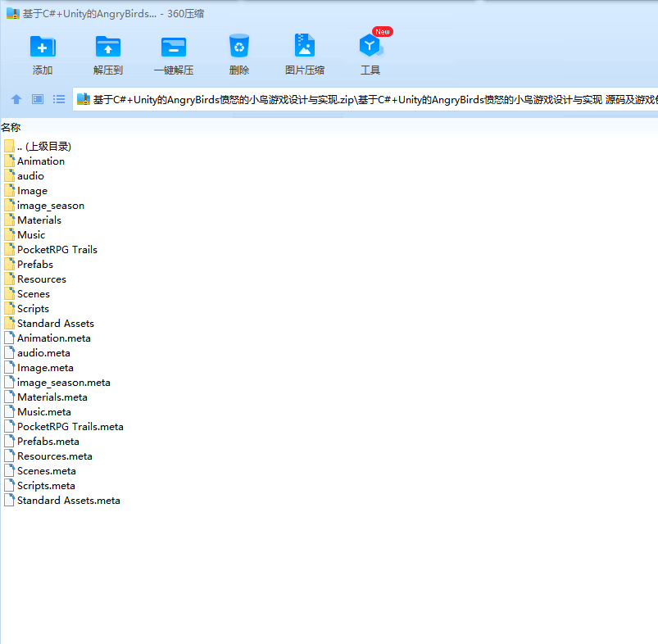Select the Materials folder

[33, 220]
